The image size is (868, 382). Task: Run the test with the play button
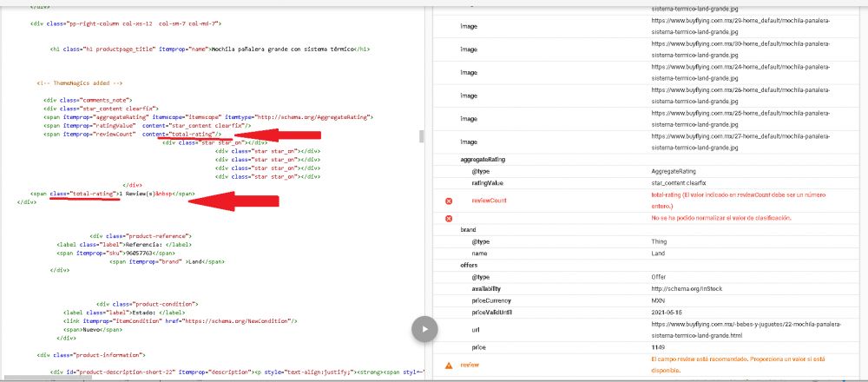pos(424,329)
